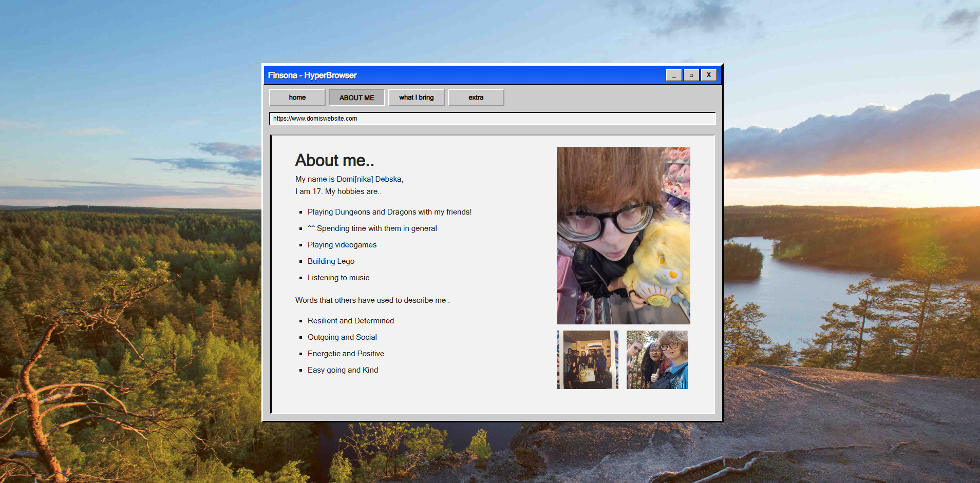
Task: Click the 'Playing videogames' hobby item
Action: 342,245
